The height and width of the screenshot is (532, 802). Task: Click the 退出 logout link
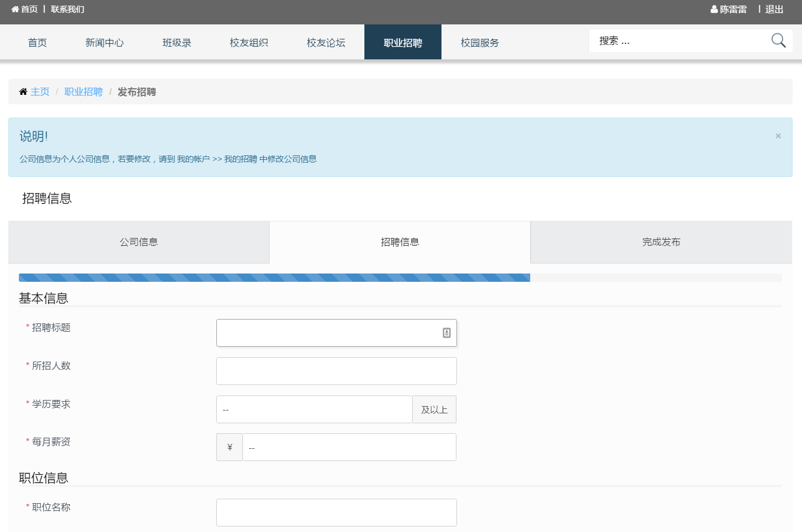[x=774, y=9]
